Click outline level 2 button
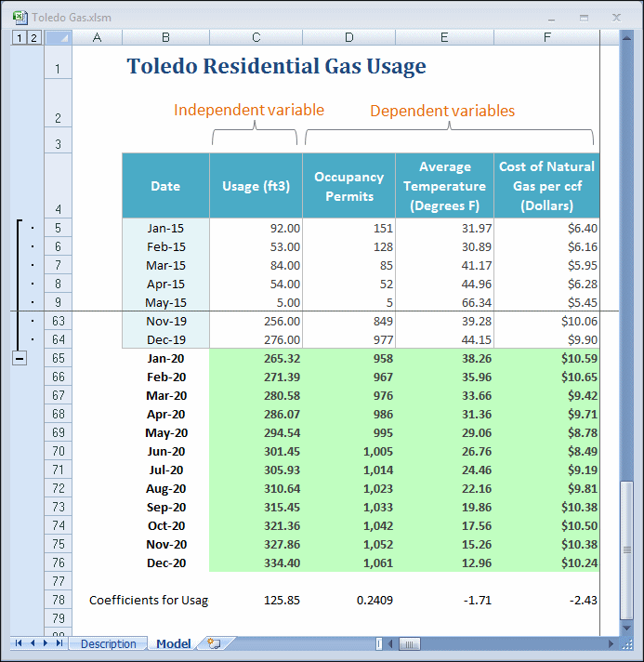 coord(34,38)
